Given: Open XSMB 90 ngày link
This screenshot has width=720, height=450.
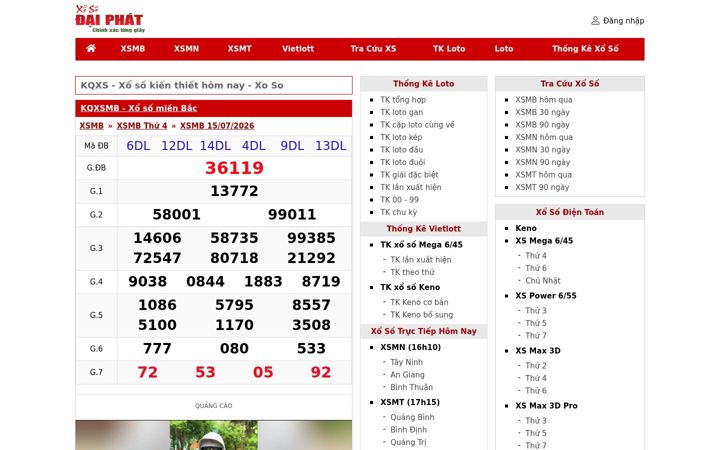Looking at the screenshot, I should [542, 124].
